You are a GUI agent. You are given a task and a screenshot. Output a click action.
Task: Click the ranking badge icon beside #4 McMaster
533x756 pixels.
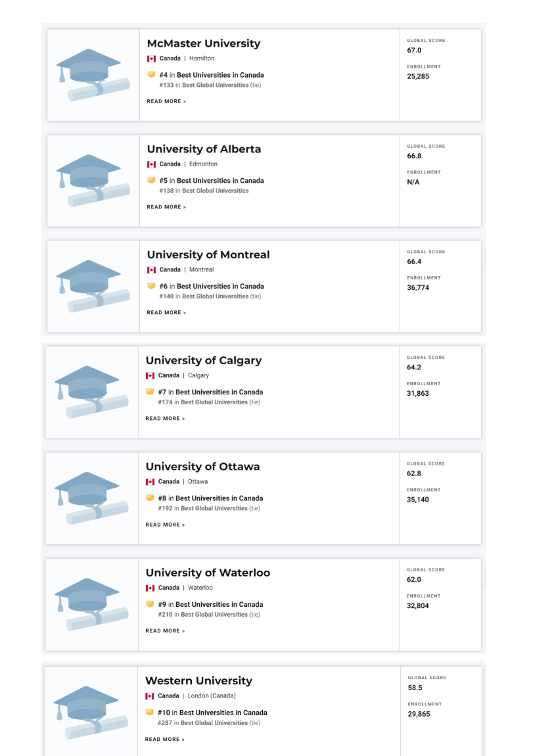click(152, 75)
